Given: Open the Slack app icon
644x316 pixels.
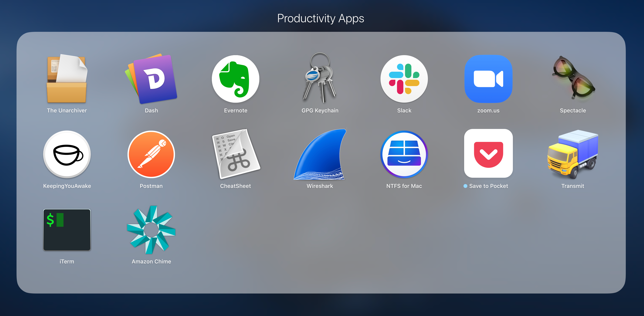Looking at the screenshot, I should 404,79.
